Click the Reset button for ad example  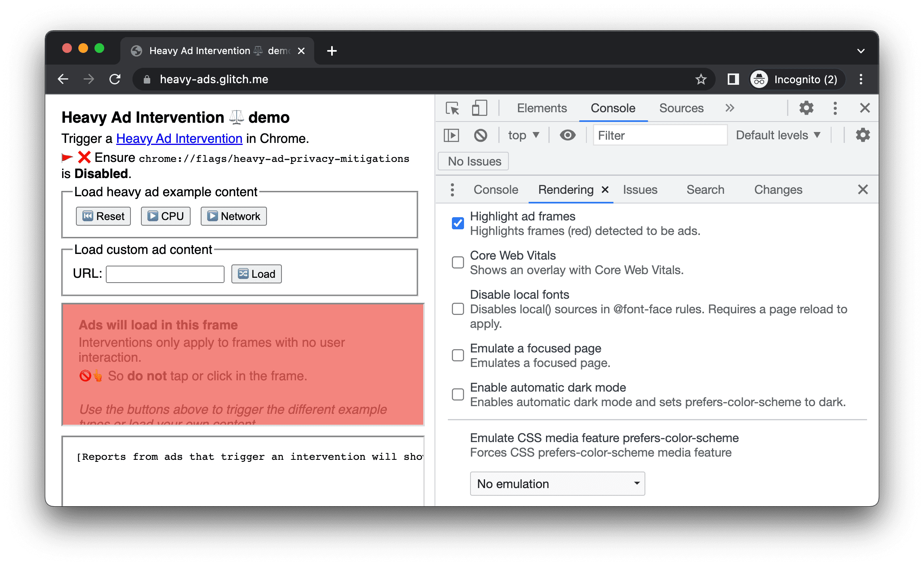[102, 216]
